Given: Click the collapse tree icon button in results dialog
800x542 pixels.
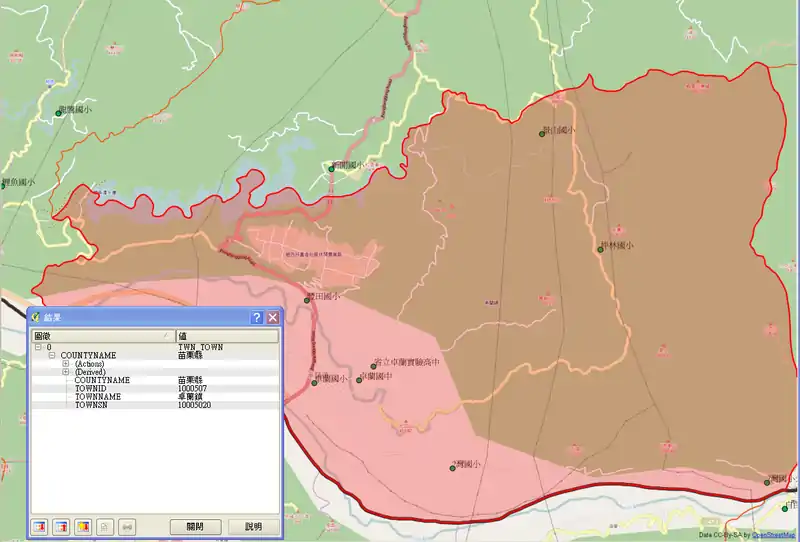Looking at the screenshot, I should (61, 526).
